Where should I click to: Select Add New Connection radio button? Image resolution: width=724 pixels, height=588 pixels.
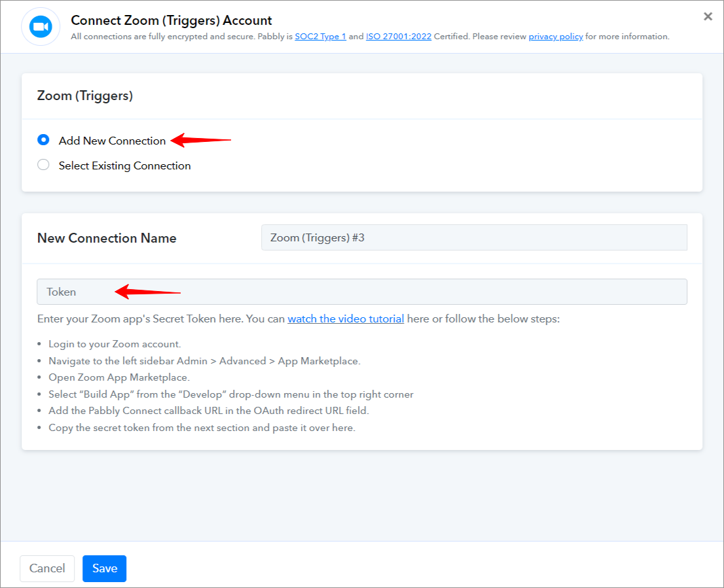pyautogui.click(x=43, y=140)
